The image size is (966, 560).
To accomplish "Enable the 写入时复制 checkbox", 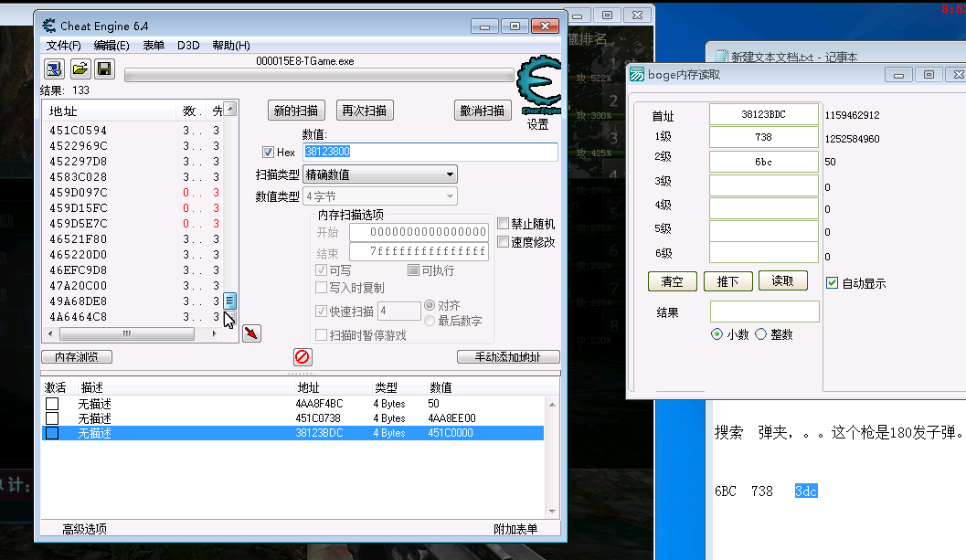I will tap(321, 287).
